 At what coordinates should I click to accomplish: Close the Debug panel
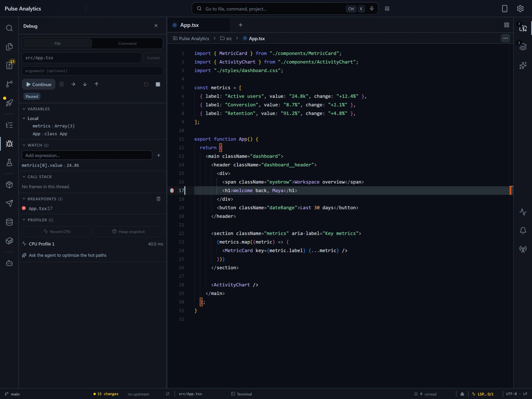[156, 26]
